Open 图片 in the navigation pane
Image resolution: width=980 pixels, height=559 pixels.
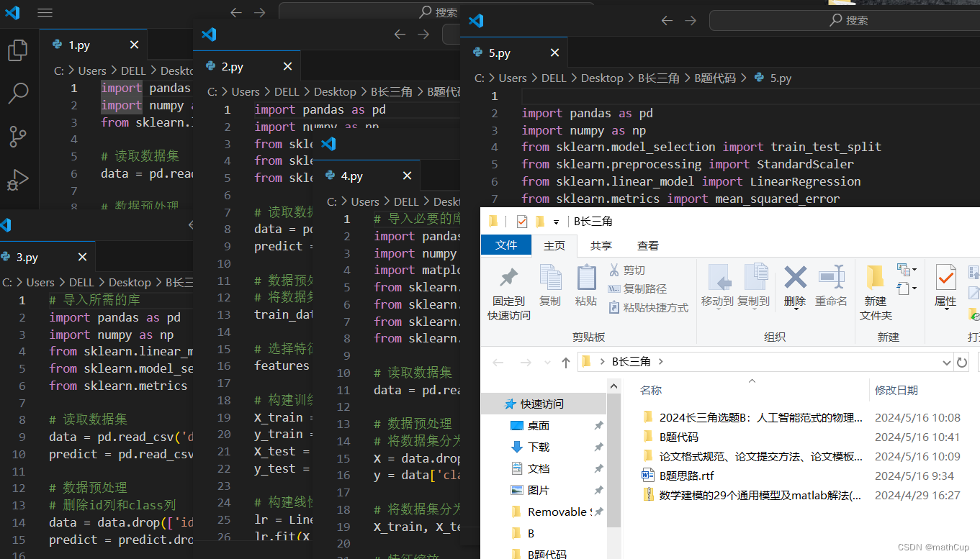point(539,490)
